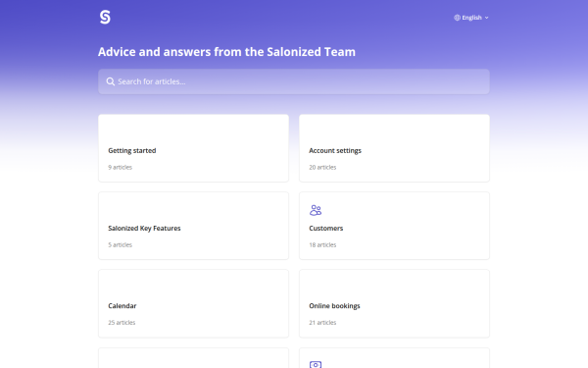Image resolution: width=588 pixels, height=368 pixels.
Task: Click the globe icon beside English
Action: coord(457,18)
